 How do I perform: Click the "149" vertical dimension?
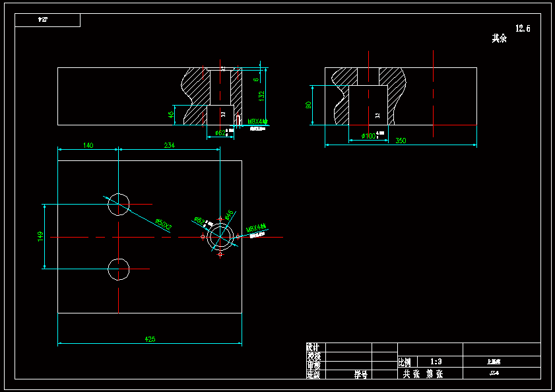(40, 236)
